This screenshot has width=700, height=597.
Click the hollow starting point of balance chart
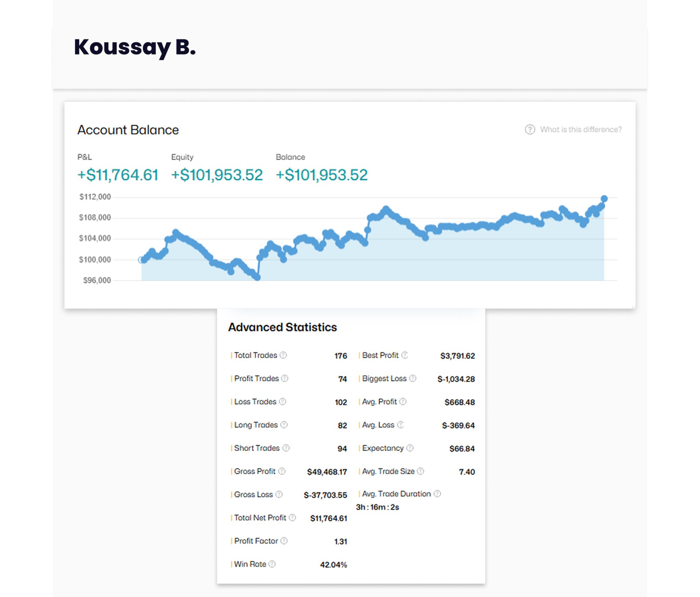pos(141,260)
